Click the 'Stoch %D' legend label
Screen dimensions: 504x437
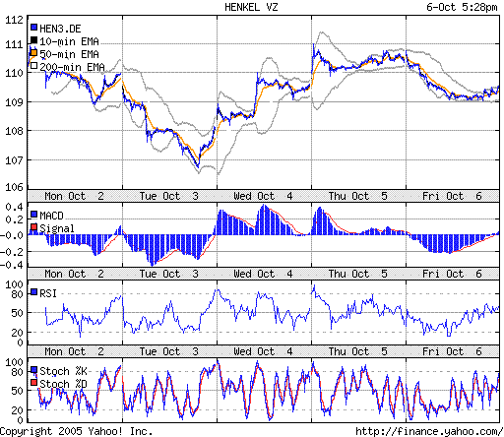click(x=63, y=384)
